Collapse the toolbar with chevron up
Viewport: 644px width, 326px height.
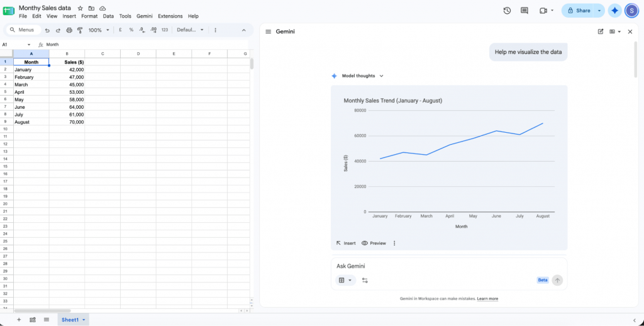coord(243,30)
